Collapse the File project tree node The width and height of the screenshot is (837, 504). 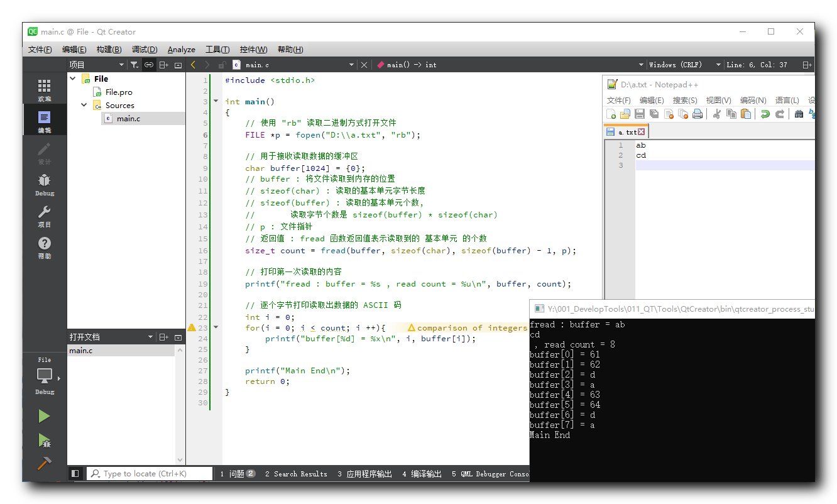click(73, 79)
